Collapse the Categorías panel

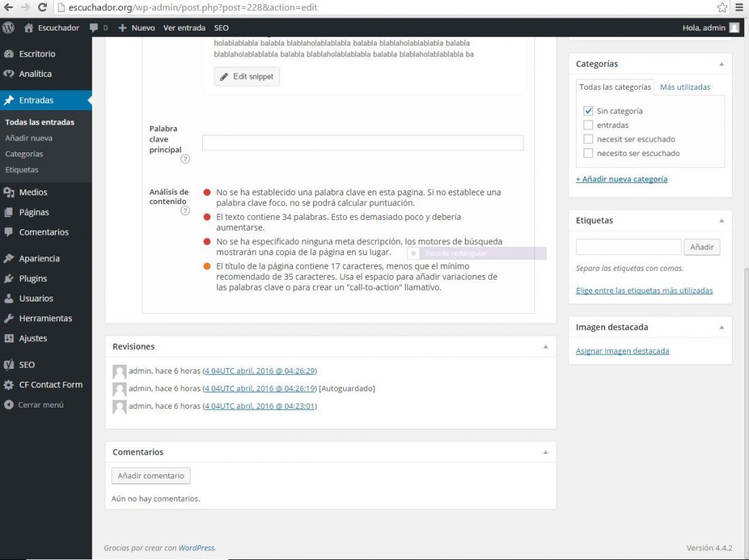click(721, 64)
